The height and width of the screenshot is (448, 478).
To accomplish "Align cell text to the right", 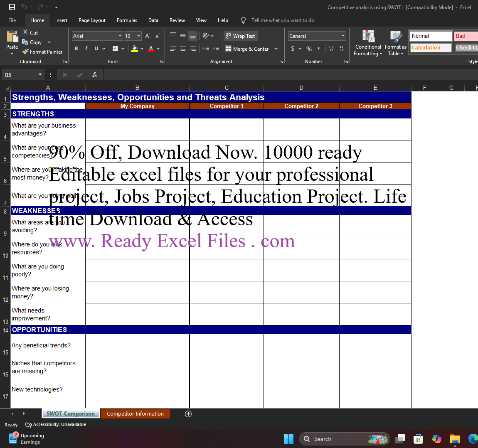I will pyautogui.click(x=193, y=49).
